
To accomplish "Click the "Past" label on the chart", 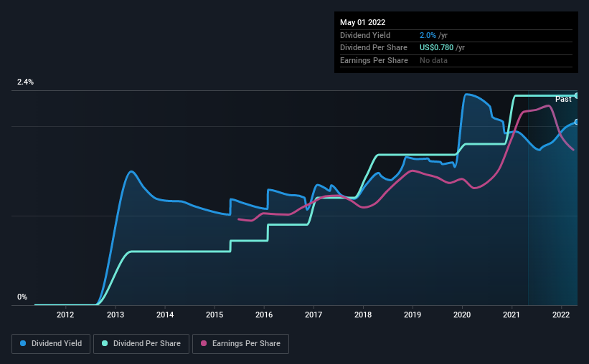I will (x=563, y=99).
